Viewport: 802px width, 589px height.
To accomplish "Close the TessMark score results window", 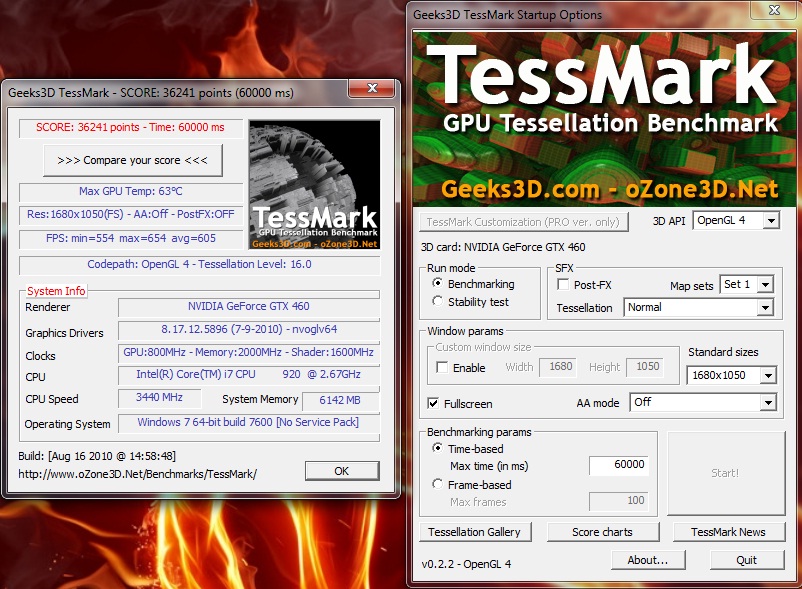I will click(x=372, y=88).
